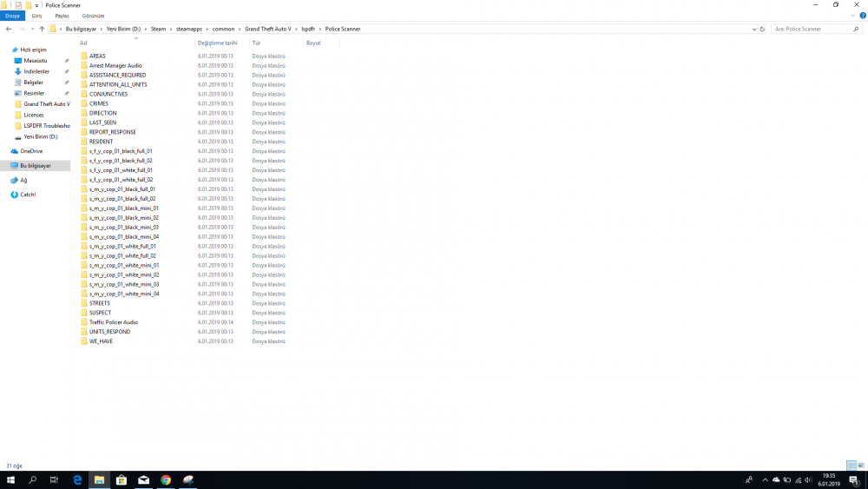Select the AREAS folder icon

coord(84,56)
